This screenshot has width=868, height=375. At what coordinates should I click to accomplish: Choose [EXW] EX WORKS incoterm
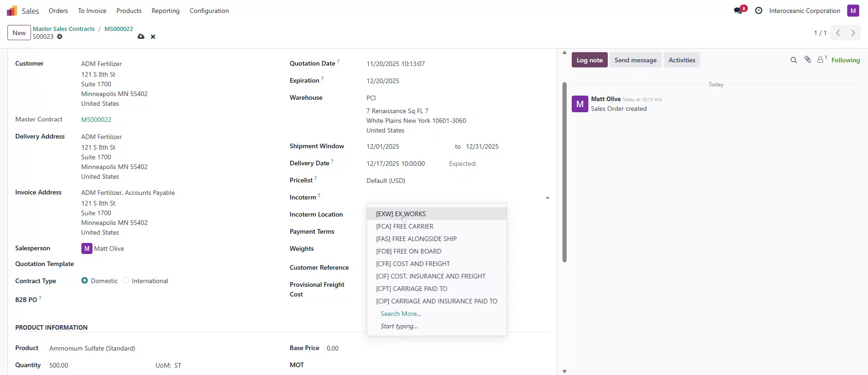point(437,214)
